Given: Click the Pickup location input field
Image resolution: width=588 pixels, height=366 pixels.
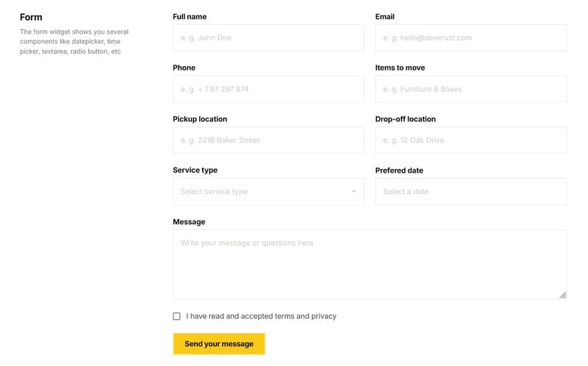Looking at the screenshot, I should coord(268,140).
